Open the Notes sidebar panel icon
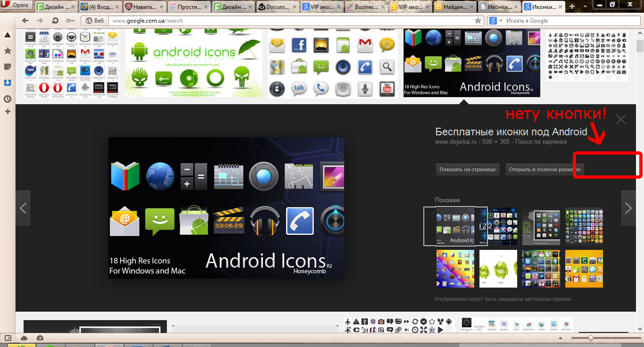 (7, 66)
